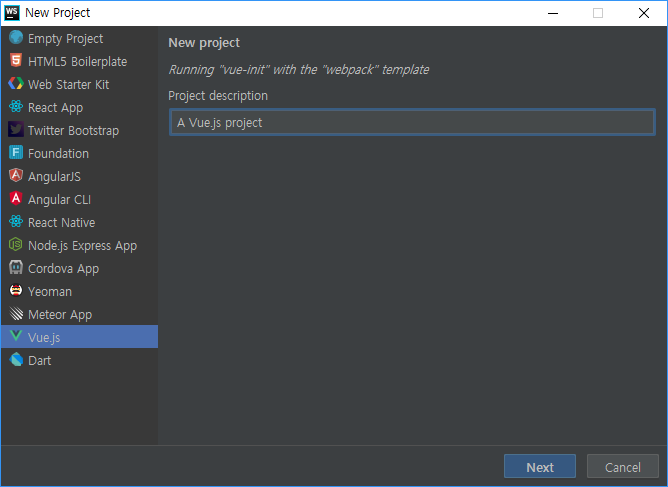
Task: Select the Meteor App striped icon
Action: (x=16, y=314)
